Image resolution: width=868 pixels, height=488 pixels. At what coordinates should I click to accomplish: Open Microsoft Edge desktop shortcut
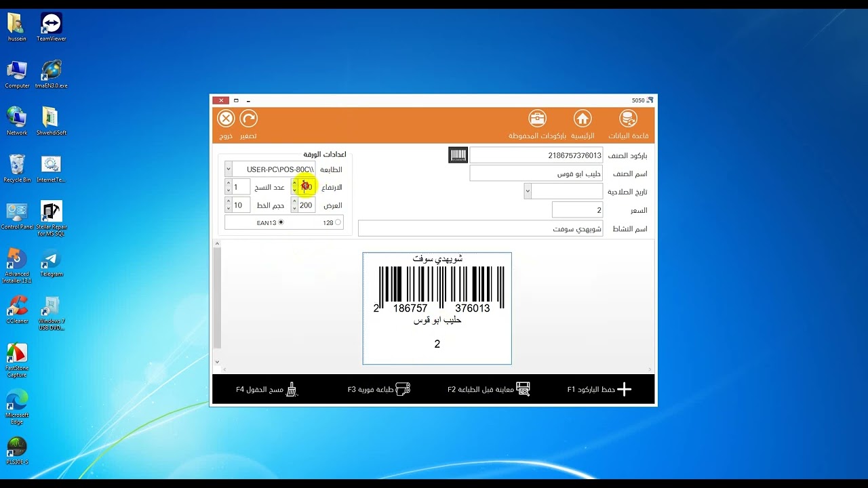point(17,407)
